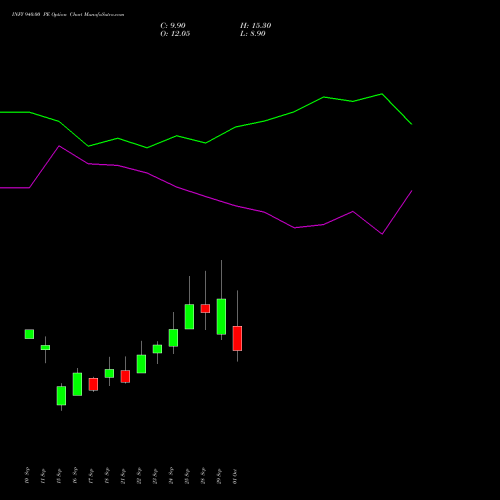The height and width of the screenshot is (500, 500).
Task: Click the 21 Sep date label
Action: point(123,475)
